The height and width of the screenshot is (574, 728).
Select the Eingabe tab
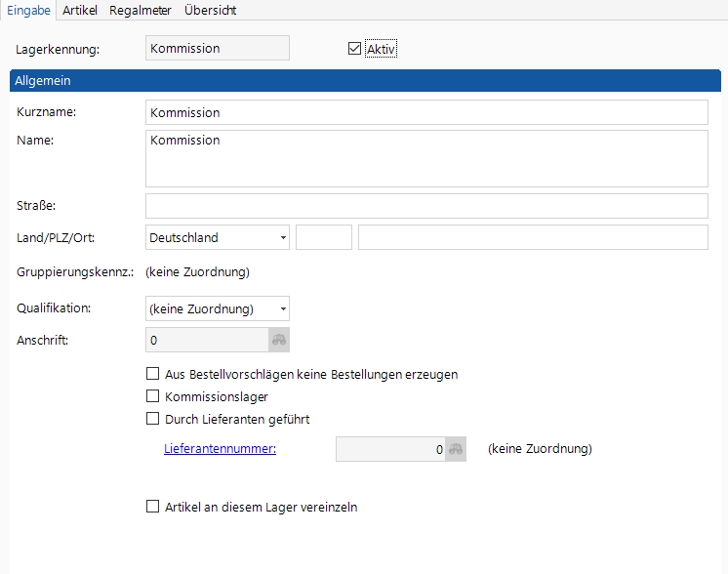point(29,11)
